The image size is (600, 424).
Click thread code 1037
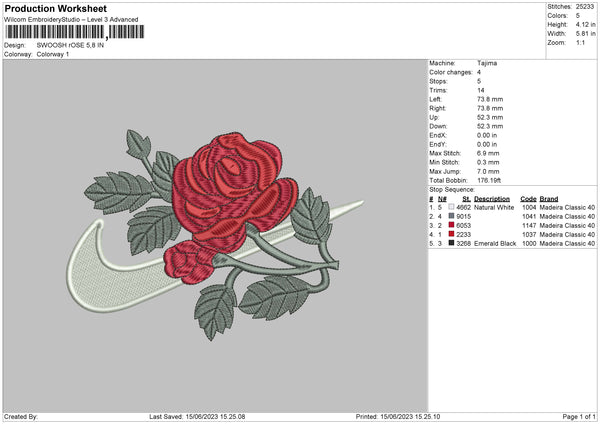tap(529, 235)
